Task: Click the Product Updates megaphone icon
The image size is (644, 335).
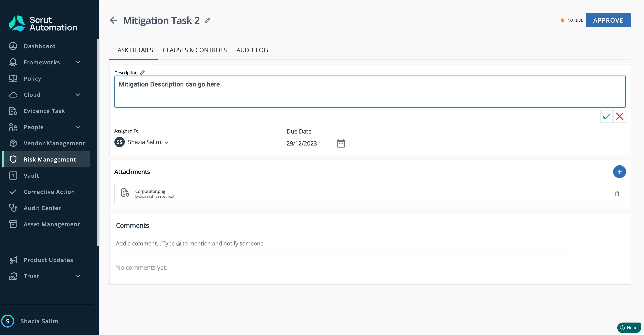Action: coord(13,260)
